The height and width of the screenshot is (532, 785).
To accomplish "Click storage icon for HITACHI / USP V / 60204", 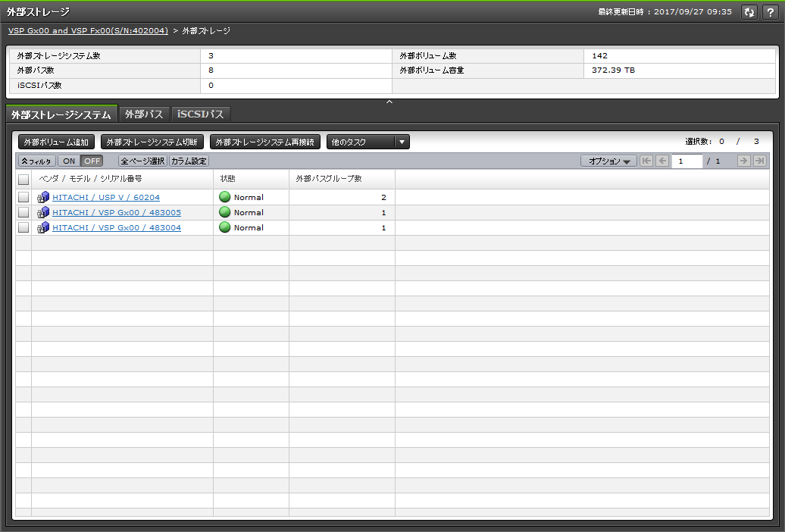I will (43, 197).
